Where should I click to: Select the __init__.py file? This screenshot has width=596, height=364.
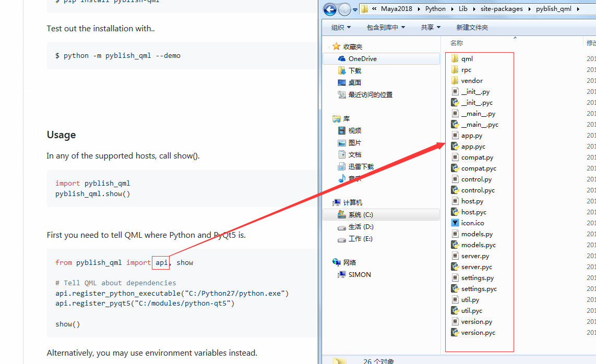[x=471, y=92]
